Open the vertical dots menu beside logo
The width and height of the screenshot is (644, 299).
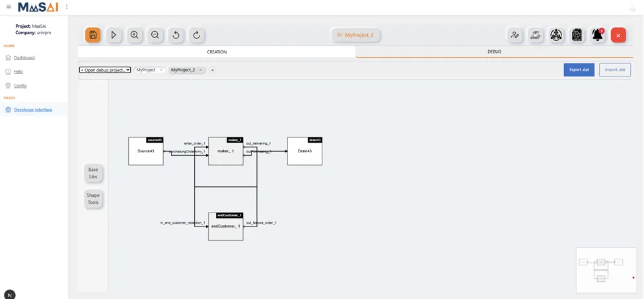click(x=67, y=7)
